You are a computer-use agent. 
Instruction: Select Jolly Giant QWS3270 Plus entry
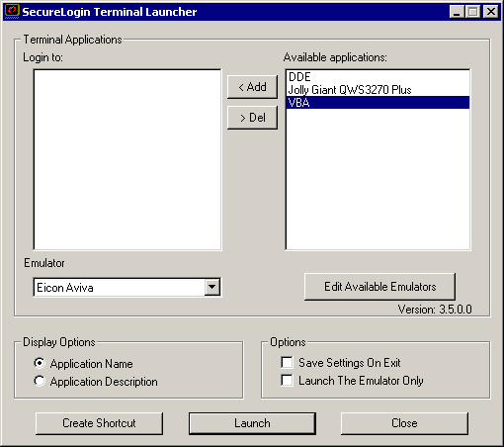click(x=378, y=90)
